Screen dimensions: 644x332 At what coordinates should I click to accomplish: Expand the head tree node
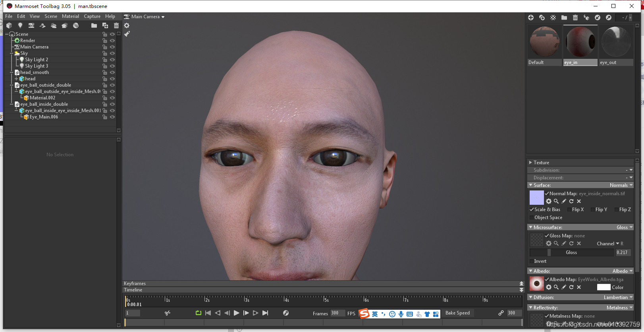[x=16, y=79]
